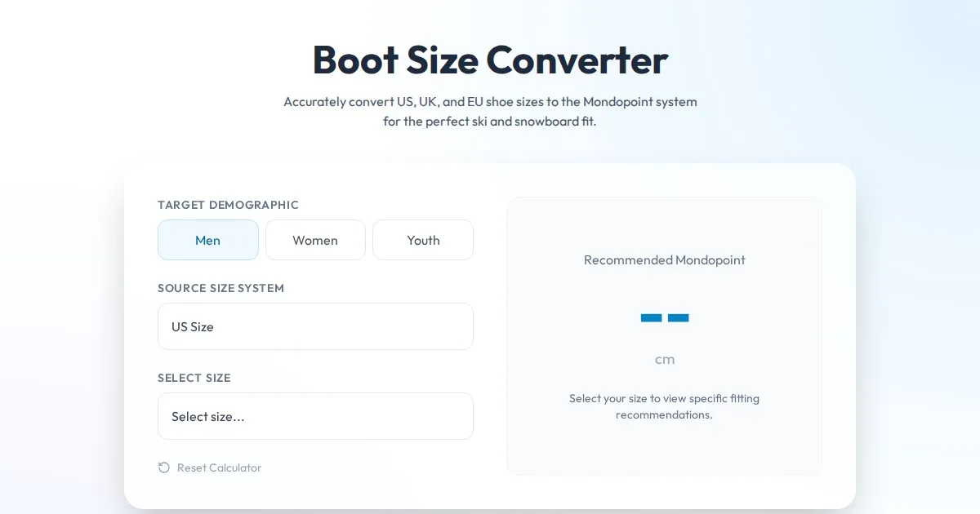Click the blue dashes result placeholder
Screen dimensions: 980x514
tap(664, 317)
